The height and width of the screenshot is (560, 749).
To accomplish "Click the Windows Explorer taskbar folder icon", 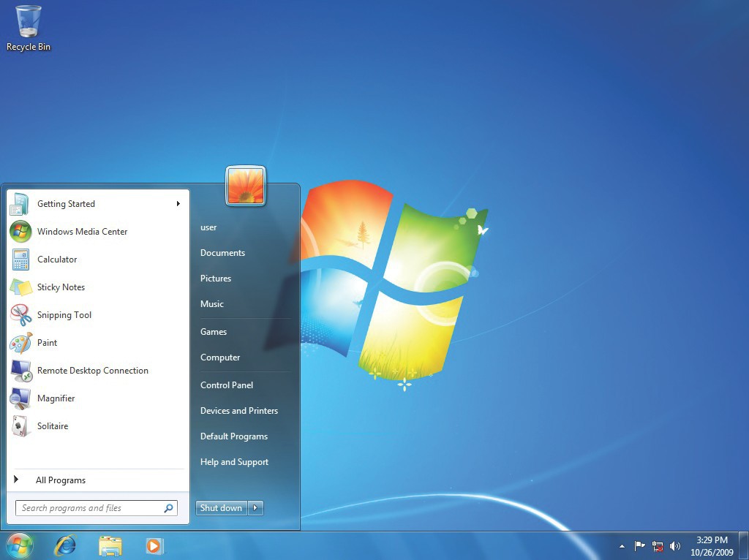I will [x=110, y=545].
